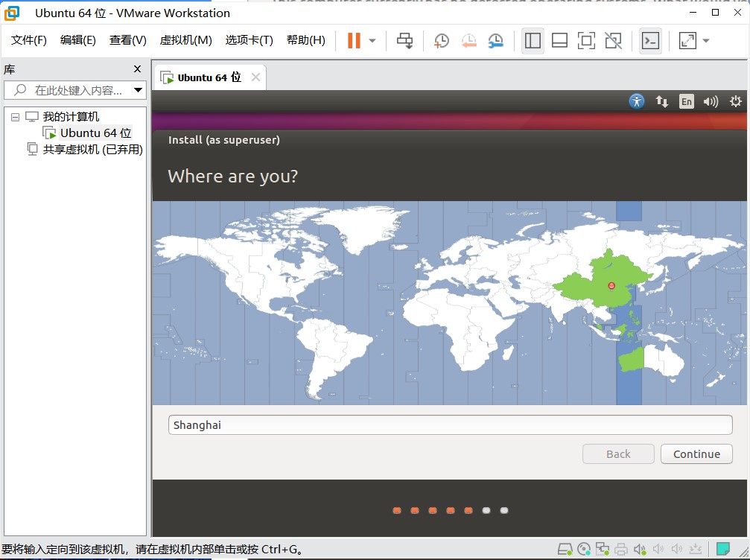Enter full screen mode
Image resolution: width=750 pixels, height=560 pixels.
coord(586,40)
